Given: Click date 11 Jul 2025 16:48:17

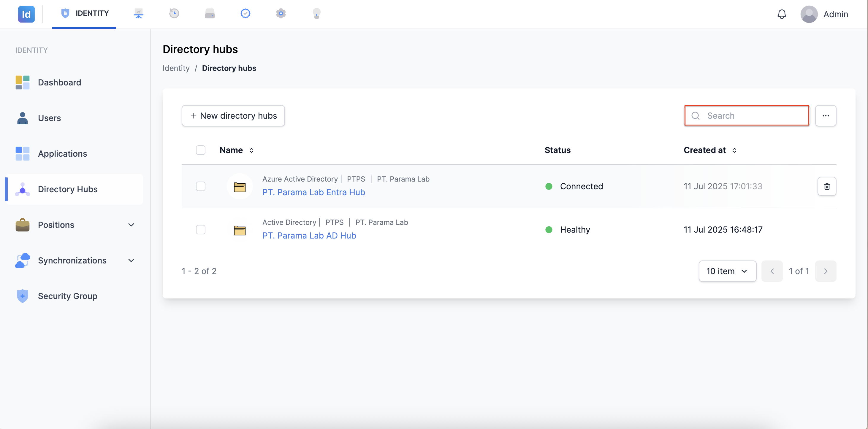Looking at the screenshot, I should [723, 230].
